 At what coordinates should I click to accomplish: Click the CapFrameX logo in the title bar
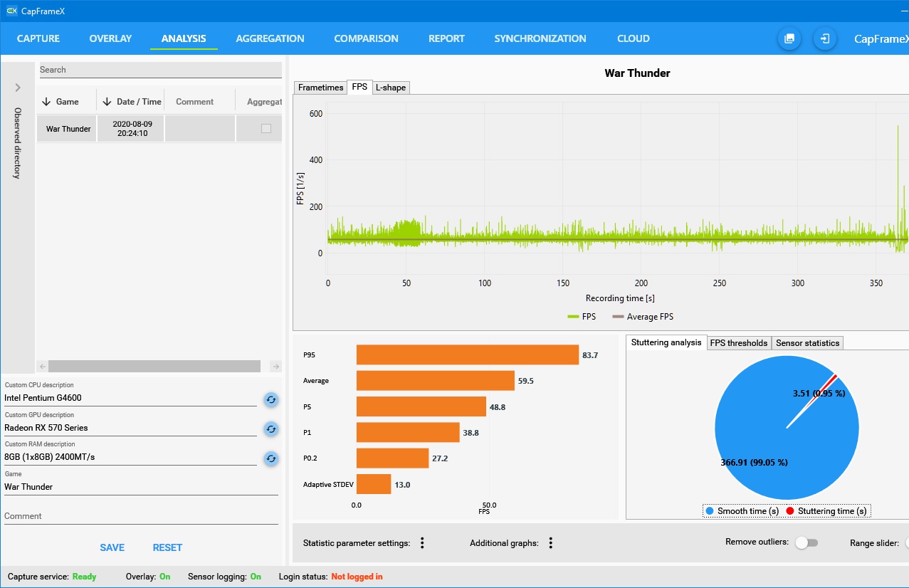pos(11,11)
